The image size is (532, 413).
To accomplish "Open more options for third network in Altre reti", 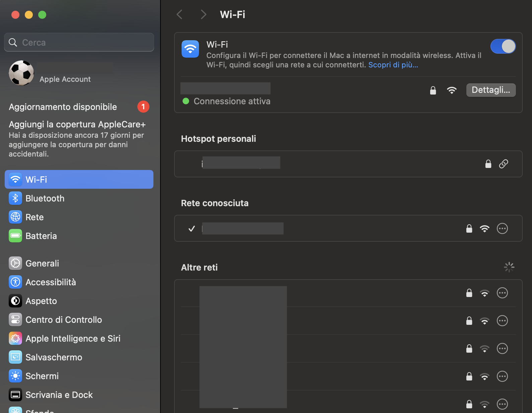I will 502,348.
